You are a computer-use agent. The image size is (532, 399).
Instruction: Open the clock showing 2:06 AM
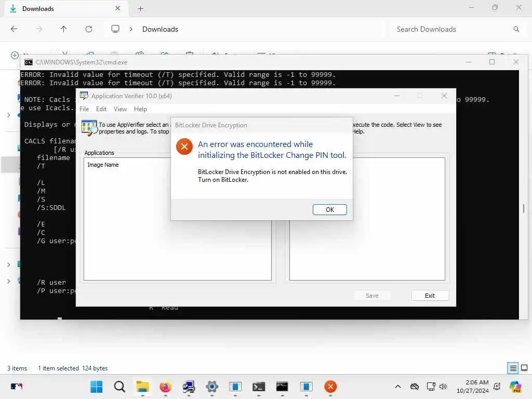click(472, 387)
